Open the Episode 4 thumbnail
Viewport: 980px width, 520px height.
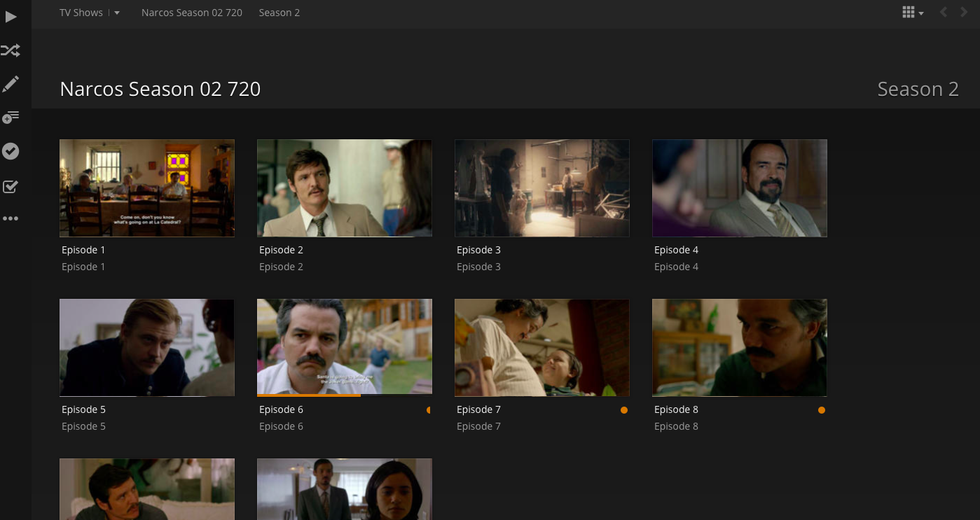coord(740,188)
